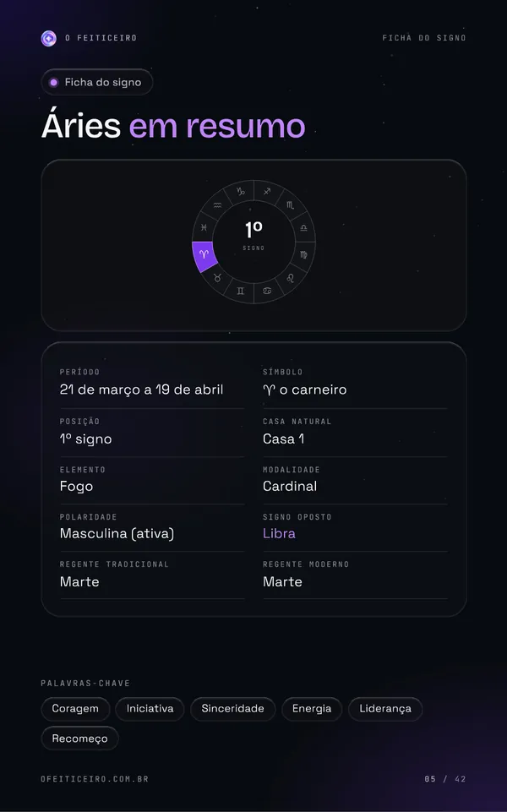507x812 pixels.
Task: Choose the Leo symbol on the wheel
Action: [290, 278]
